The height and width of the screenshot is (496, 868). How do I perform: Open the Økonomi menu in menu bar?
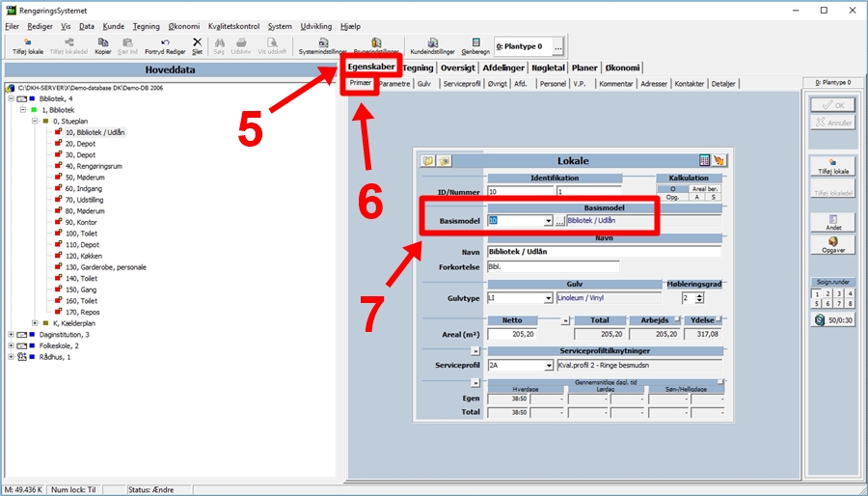184,26
